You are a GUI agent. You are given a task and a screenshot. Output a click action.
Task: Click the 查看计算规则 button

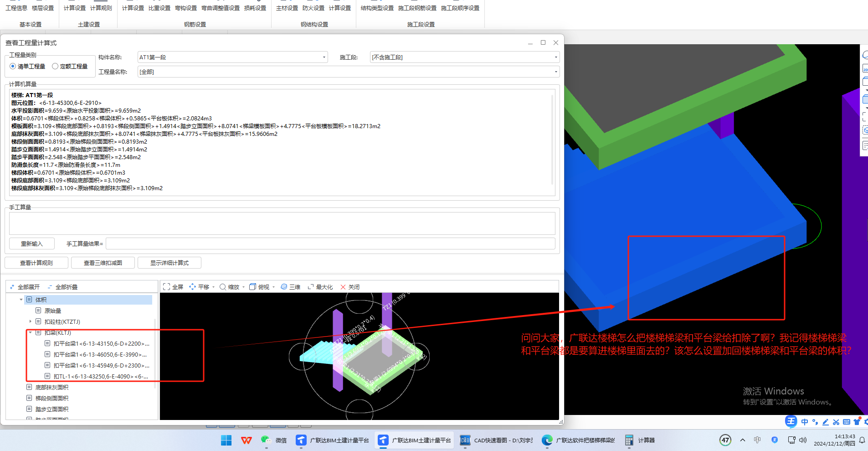click(x=36, y=263)
